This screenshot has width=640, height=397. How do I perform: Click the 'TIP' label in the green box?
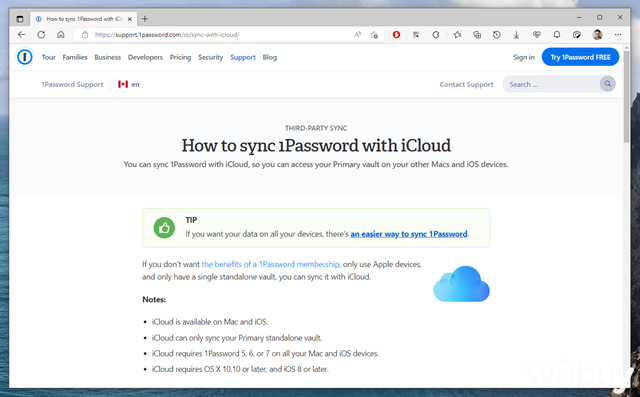click(x=191, y=220)
